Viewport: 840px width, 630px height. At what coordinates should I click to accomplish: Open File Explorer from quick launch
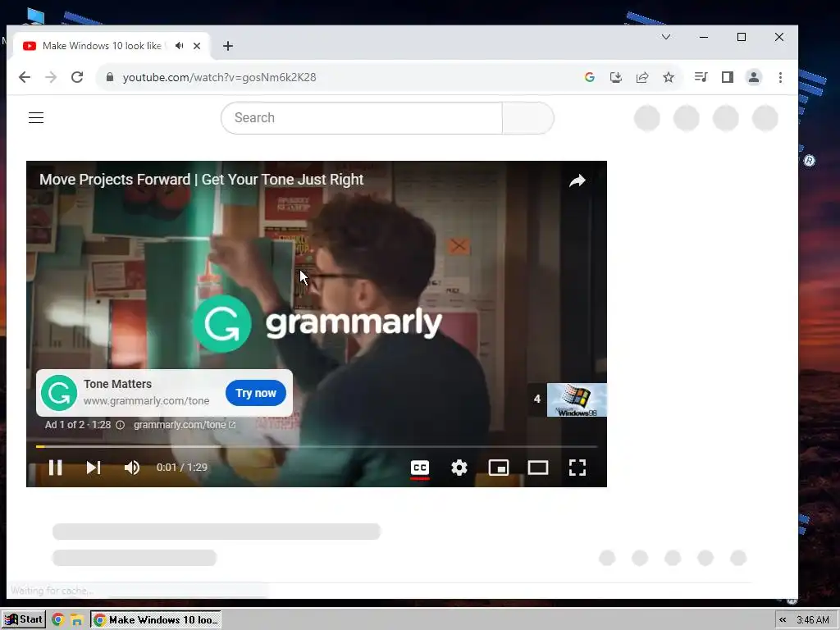(x=76, y=620)
